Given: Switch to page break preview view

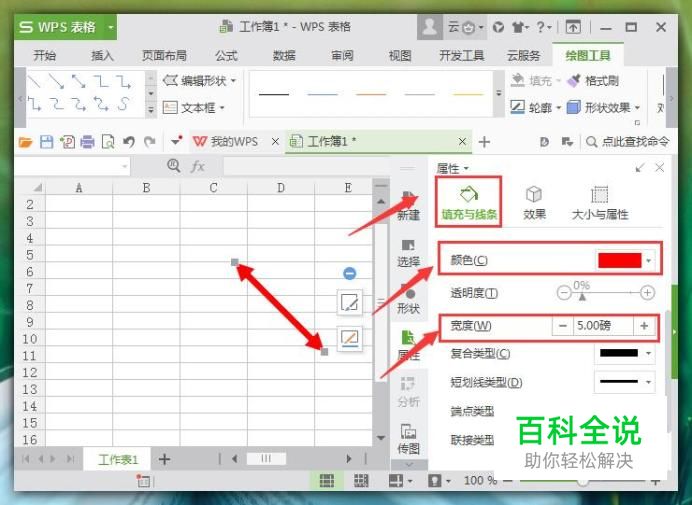Looking at the screenshot, I should pos(361,481).
